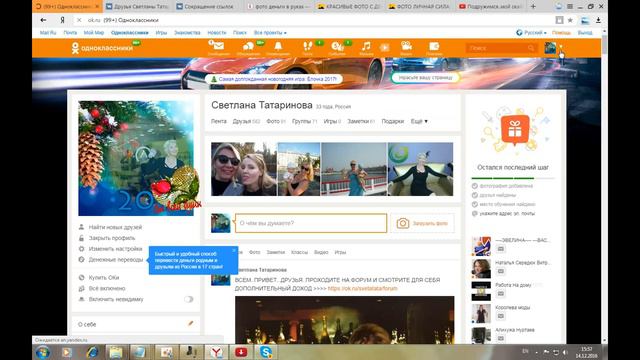Click Денежные переводы link
Viewport: 640px width, 360px height.
[x=116, y=260]
